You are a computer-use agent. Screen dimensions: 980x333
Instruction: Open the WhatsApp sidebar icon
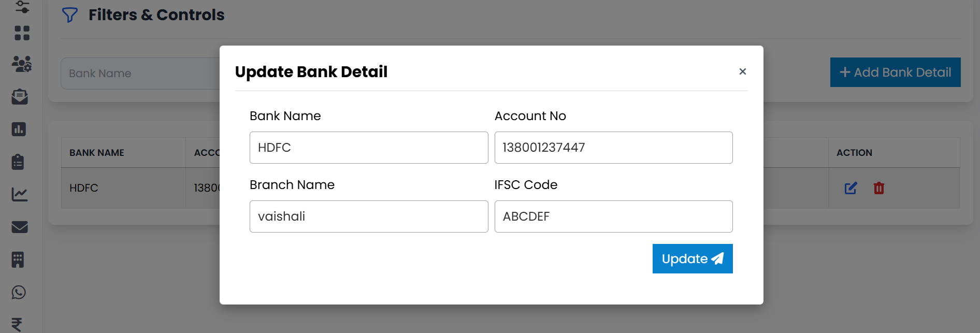tap(19, 292)
